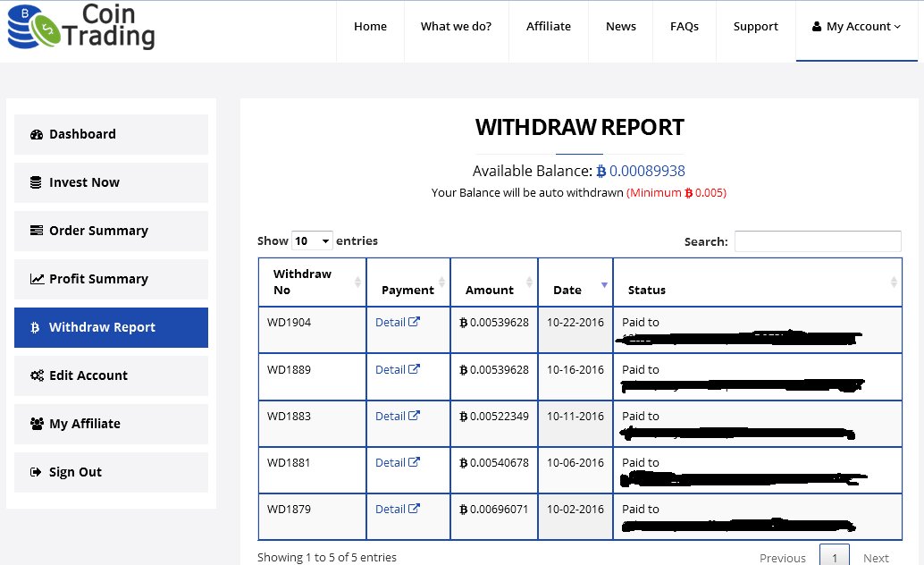Image resolution: width=924 pixels, height=565 pixels.
Task: Click the Order Summary list icon
Action: tap(37, 231)
